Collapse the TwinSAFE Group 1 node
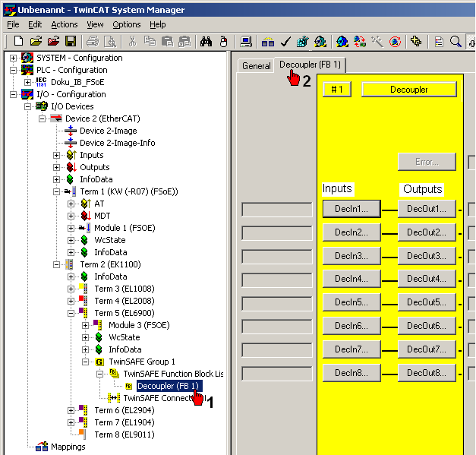This screenshot has width=476, height=455. [x=85, y=362]
